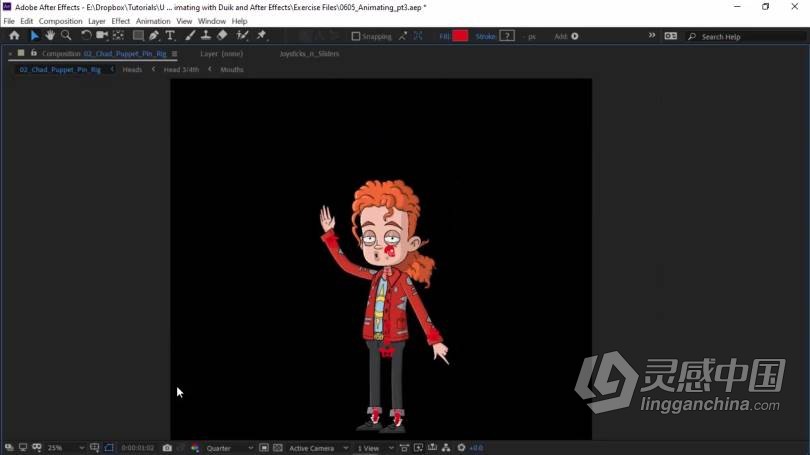Select the Roto Brush tool
The height and width of the screenshot is (455, 810).
coord(242,36)
